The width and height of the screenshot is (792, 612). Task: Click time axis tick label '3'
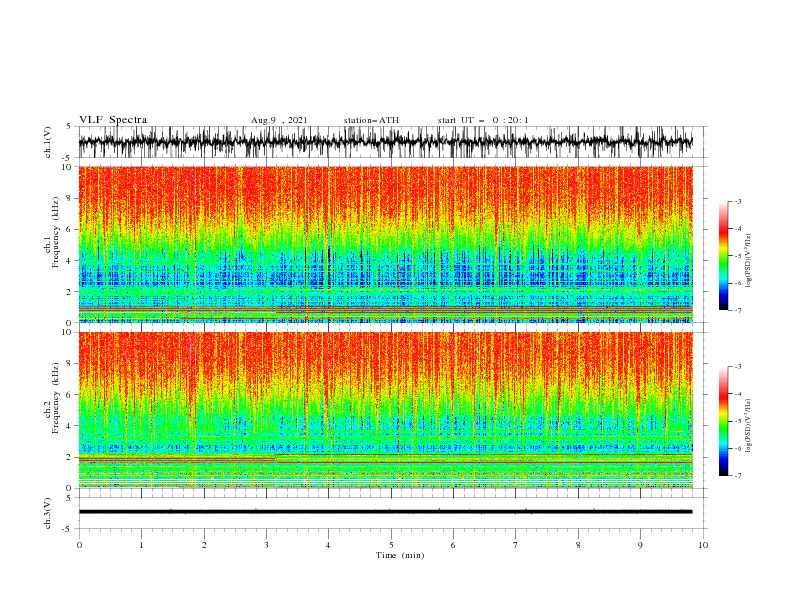pos(266,545)
